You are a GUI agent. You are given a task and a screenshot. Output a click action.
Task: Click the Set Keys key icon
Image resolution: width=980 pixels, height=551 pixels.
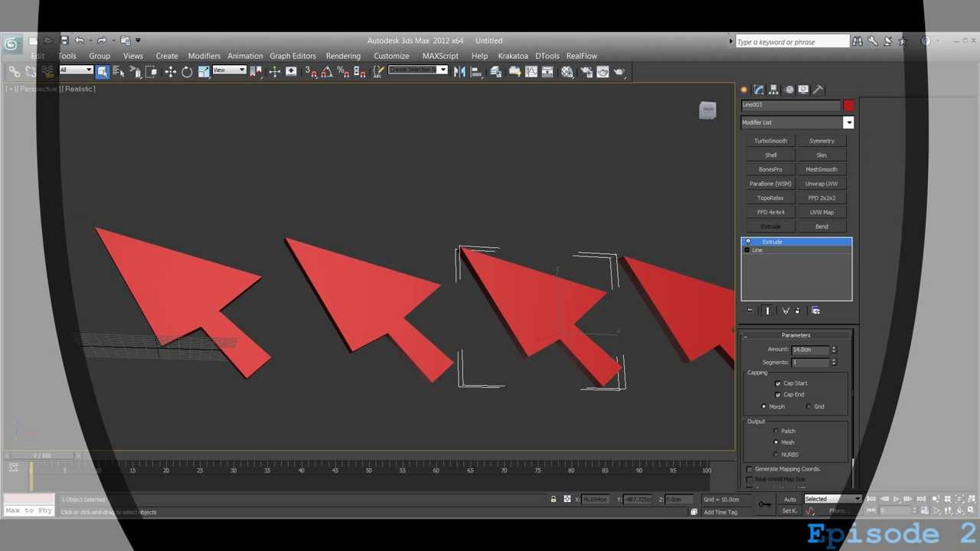765,504
